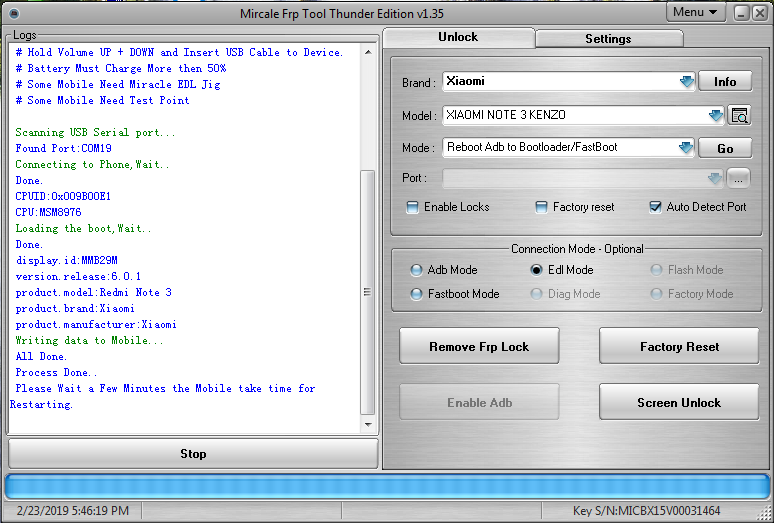Click the logs scrollbar down arrow
Screen dimensions: 774x523
(x=368, y=424)
